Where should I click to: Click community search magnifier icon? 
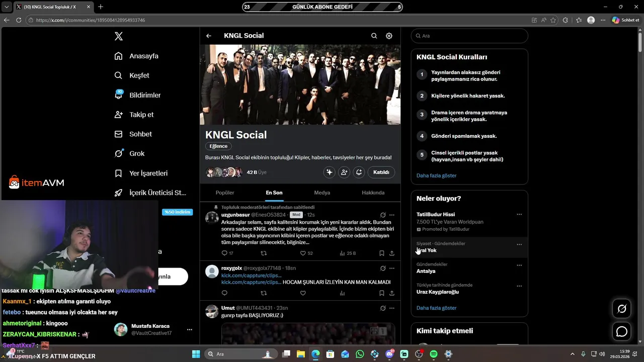[x=374, y=36]
